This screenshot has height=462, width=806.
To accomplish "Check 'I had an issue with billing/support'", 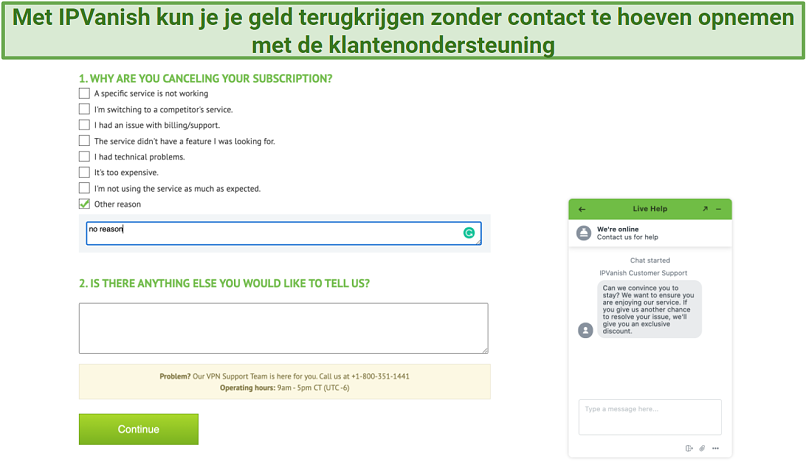I will pos(84,125).
